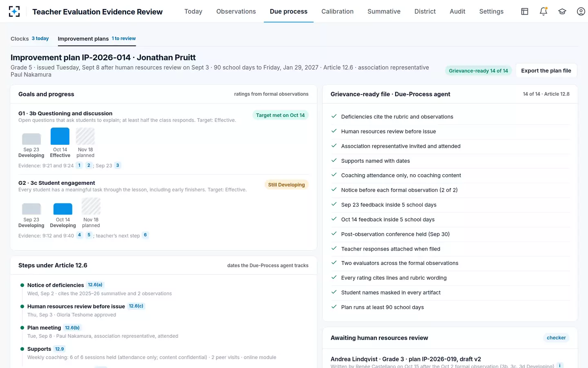Open the notifications bell
Screen dimensions: 588x368
(x=543, y=11)
